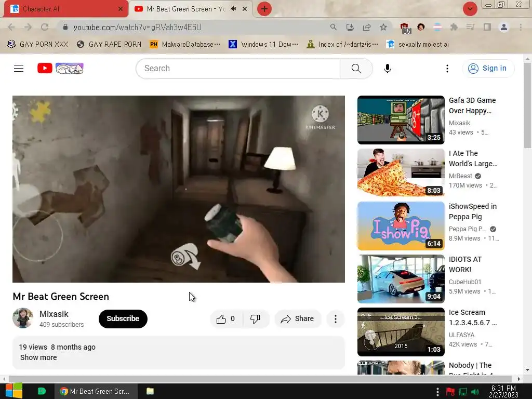Open the extension with 35 badge

tap(405, 28)
